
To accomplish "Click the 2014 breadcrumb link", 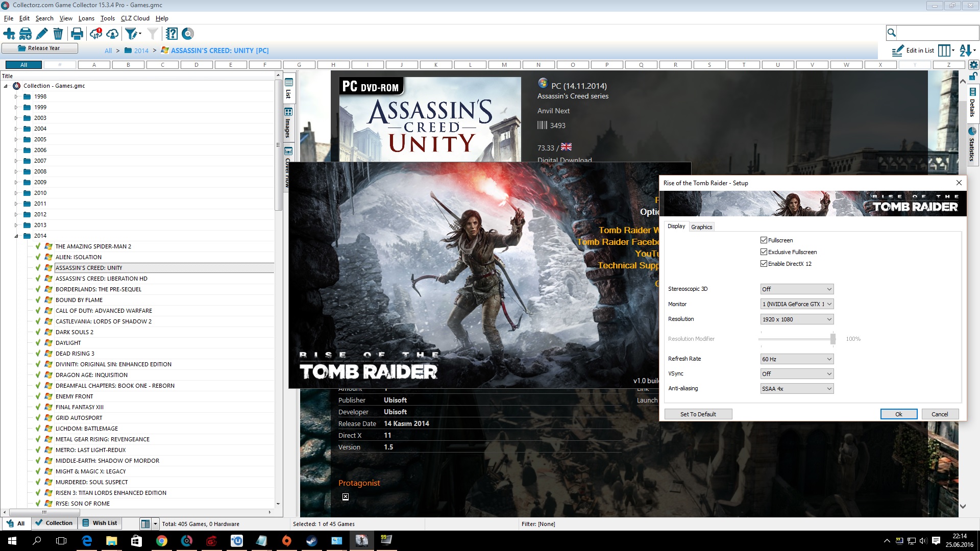I will (141, 51).
